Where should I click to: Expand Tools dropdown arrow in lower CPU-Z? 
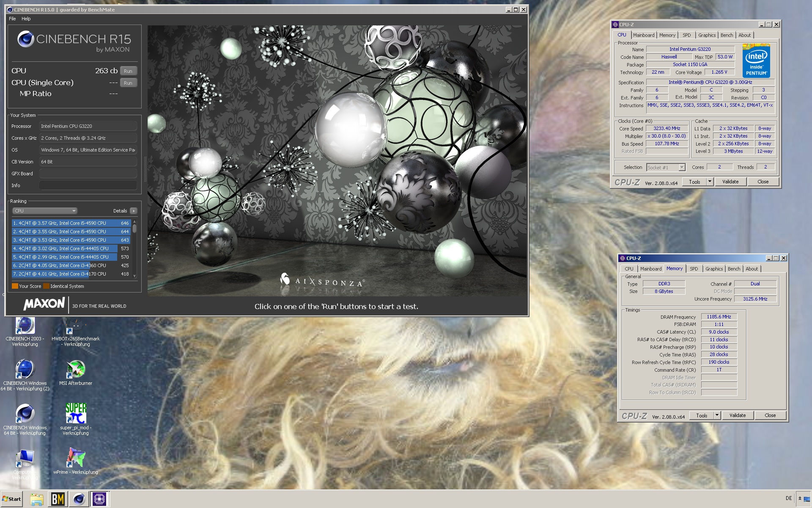(717, 415)
